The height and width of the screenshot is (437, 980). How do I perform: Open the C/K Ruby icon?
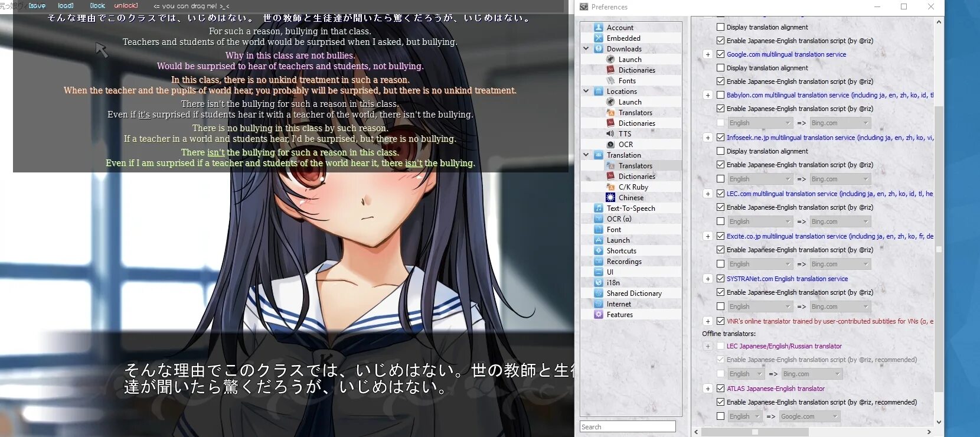tap(610, 187)
